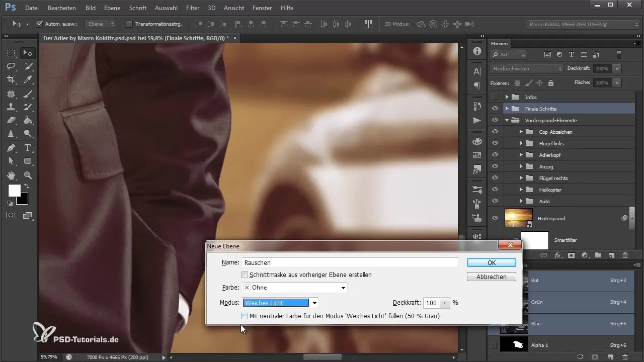
Task: Expand the Cop-Abzeichen group
Action: [521, 132]
